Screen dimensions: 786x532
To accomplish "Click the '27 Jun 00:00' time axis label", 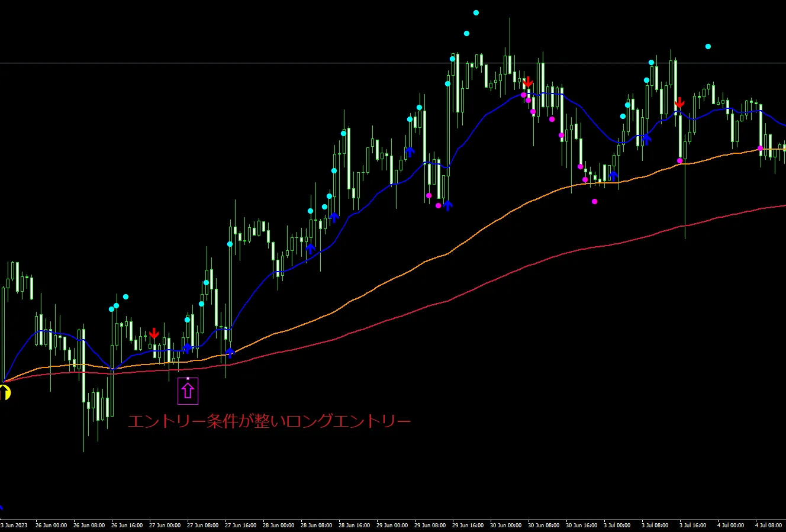I will point(165,525).
